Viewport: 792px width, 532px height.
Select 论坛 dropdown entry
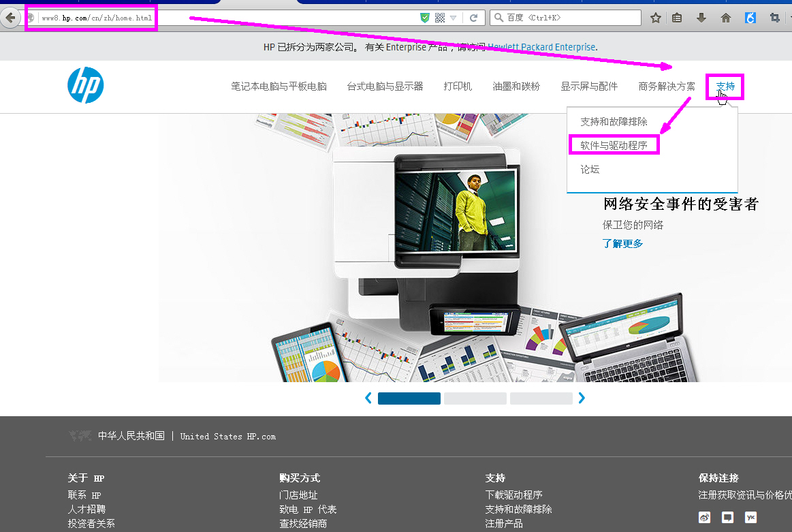[x=590, y=169]
